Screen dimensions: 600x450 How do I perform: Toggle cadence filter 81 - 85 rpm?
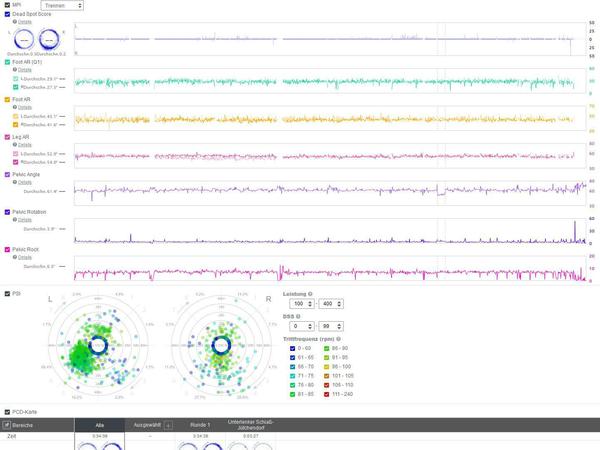[293, 394]
